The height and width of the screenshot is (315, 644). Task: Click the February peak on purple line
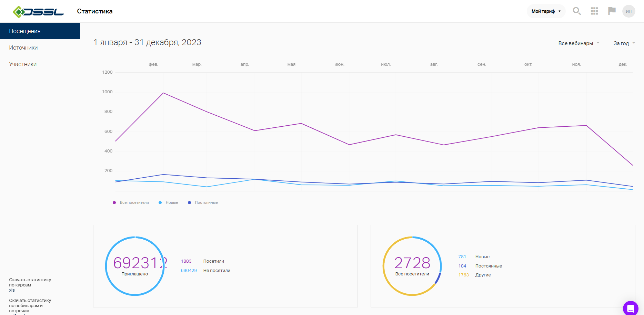point(163,93)
